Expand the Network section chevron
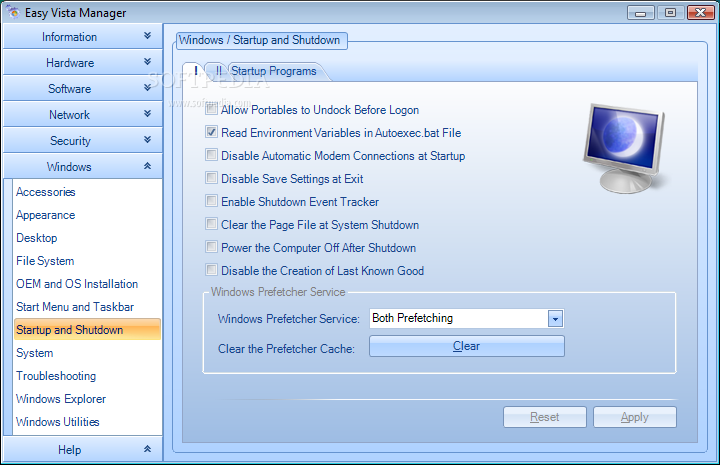The width and height of the screenshot is (720, 465). [x=147, y=113]
